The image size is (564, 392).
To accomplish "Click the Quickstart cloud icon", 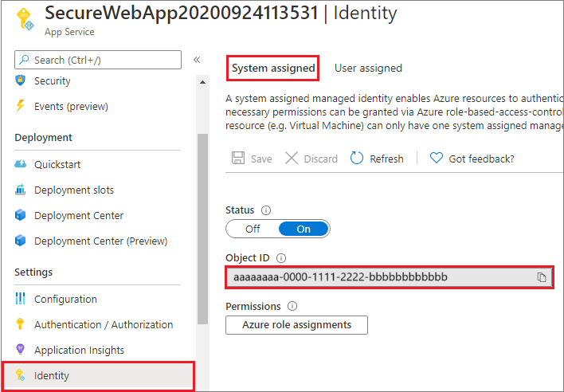I will [x=20, y=164].
